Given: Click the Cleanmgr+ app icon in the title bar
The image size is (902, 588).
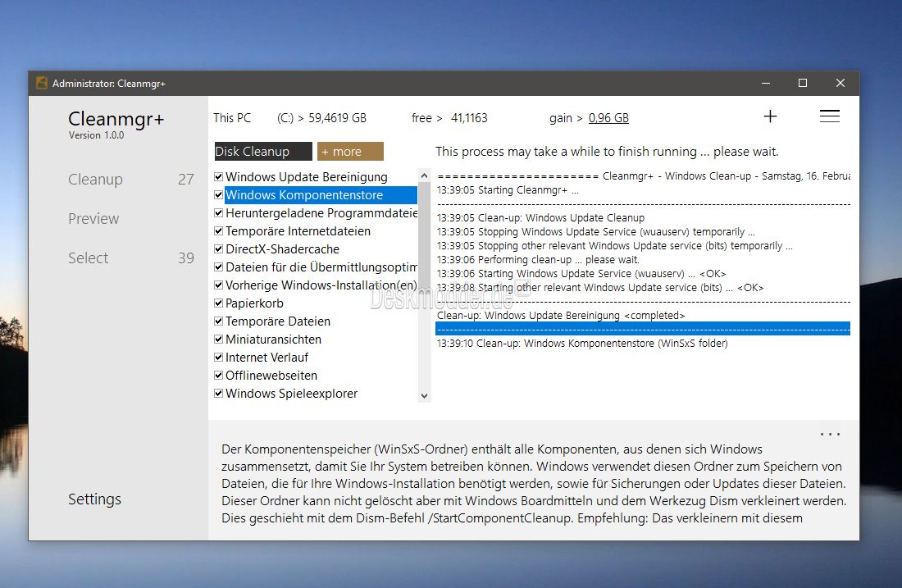Looking at the screenshot, I should point(42,83).
